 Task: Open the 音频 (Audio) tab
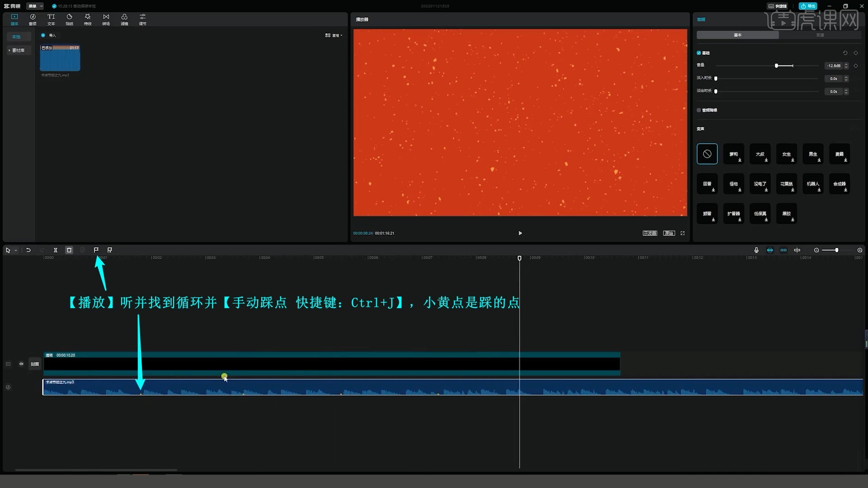(x=33, y=19)
